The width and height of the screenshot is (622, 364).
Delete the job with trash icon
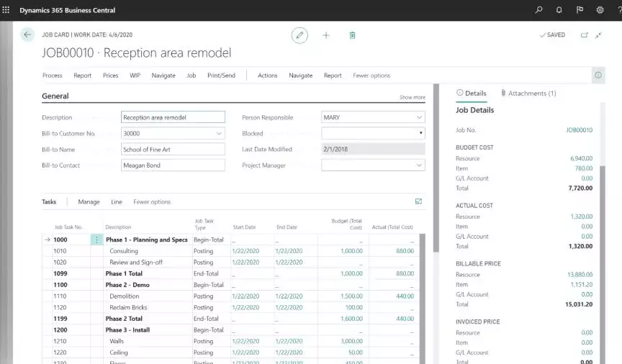tap(352, 35)
